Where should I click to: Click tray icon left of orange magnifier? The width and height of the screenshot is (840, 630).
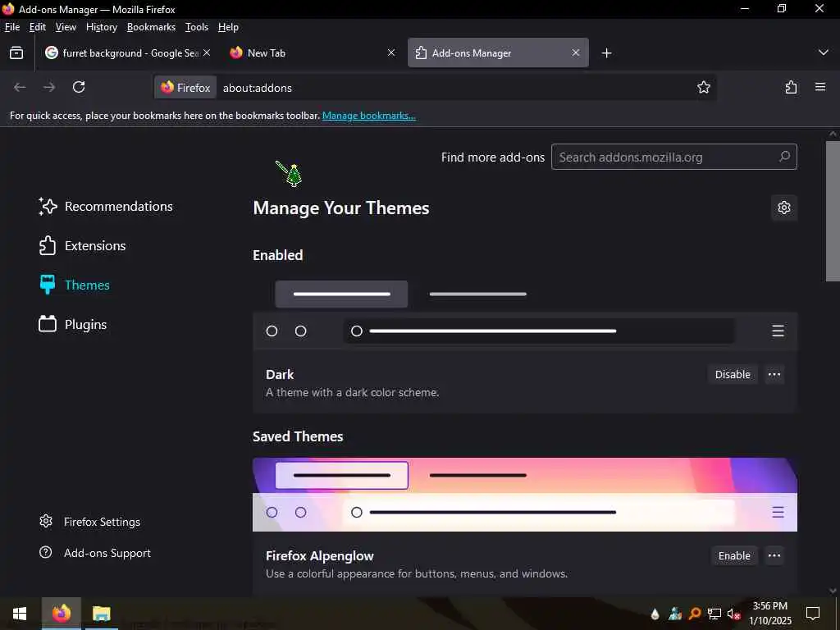[675, 614]
